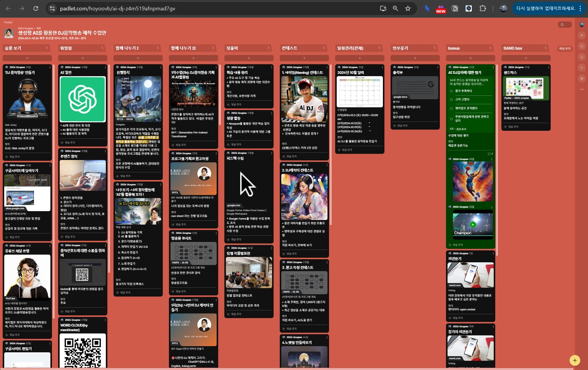This screenshot has width=588, height=370.
Task: Open the 'bonus' section options menu
Action: (490, 48)
